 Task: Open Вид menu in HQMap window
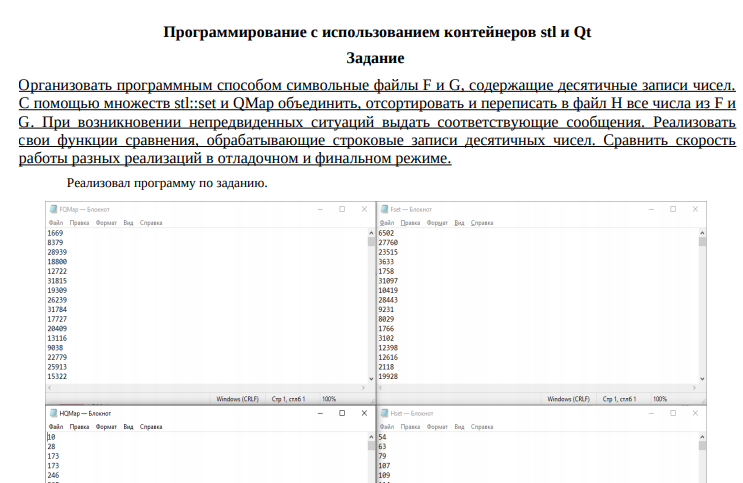(x=128, y=427)
